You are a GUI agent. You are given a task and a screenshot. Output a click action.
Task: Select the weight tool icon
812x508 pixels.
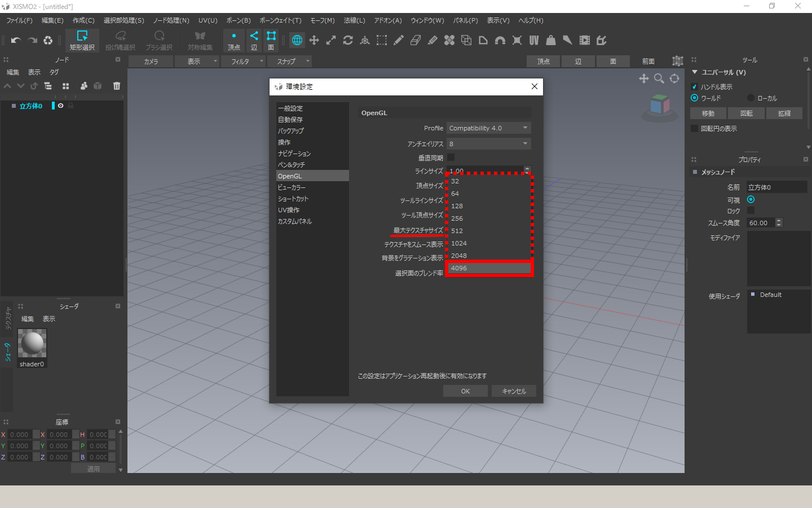pyautogui.click(x=551, y=40)
